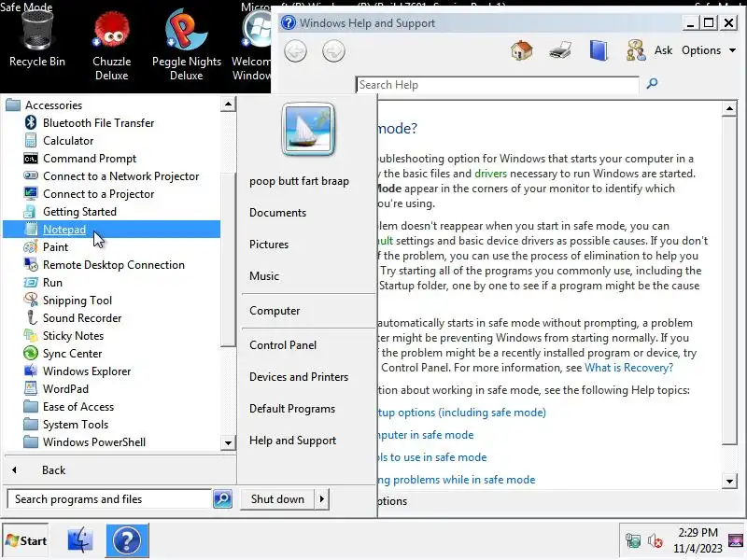Image resolution: width=747 pixels, height=560 pixels.
Task: Click the Search Help magnifier icon
Action: (x=652, y=84)
